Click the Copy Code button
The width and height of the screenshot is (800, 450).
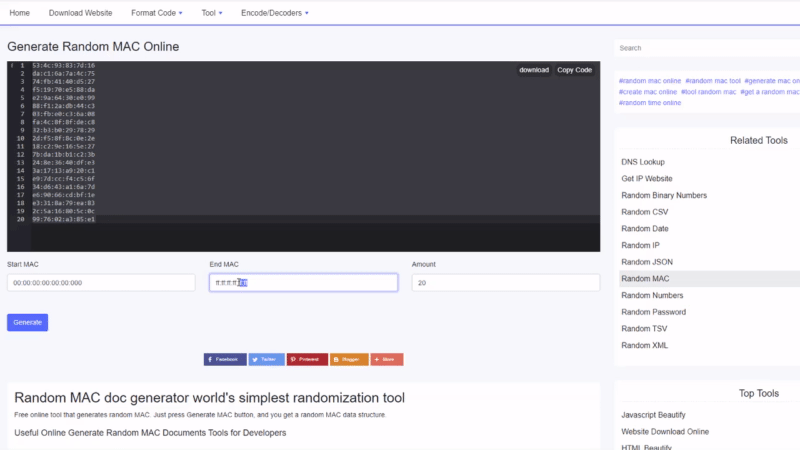click(x=574, y=70)
